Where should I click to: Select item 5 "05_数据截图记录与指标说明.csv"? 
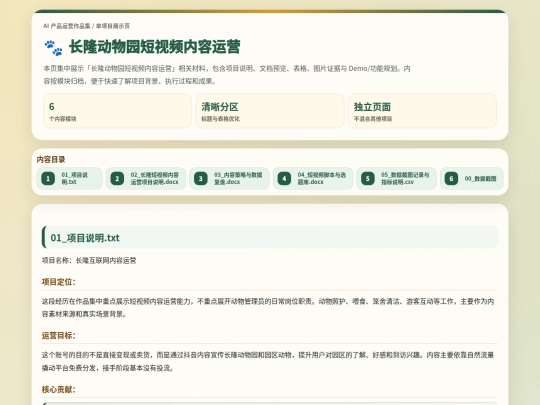click(x=396, y=178)
